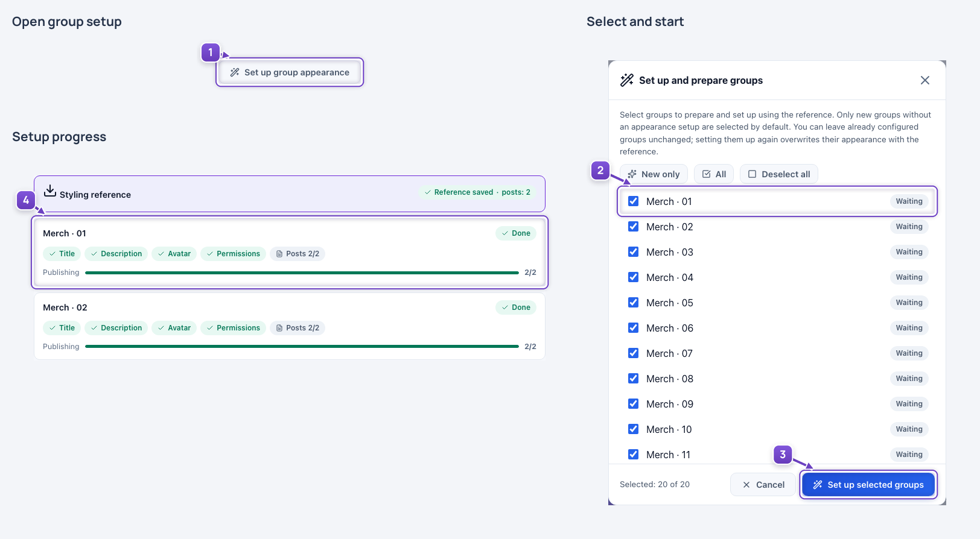Click the Posts 2/2 chip in Merch · 01 card
The width and height of the screenshot is (980, 539).
tap(297, 254)
